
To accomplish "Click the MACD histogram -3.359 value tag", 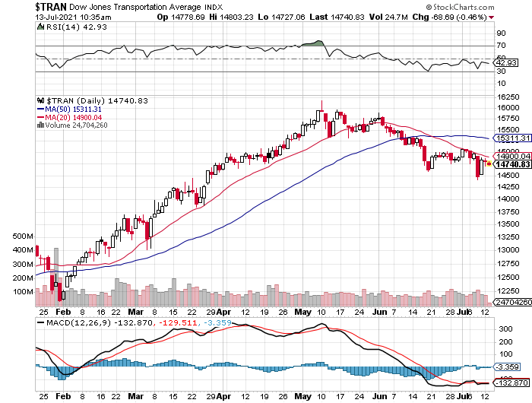I will tap(507, 367).
